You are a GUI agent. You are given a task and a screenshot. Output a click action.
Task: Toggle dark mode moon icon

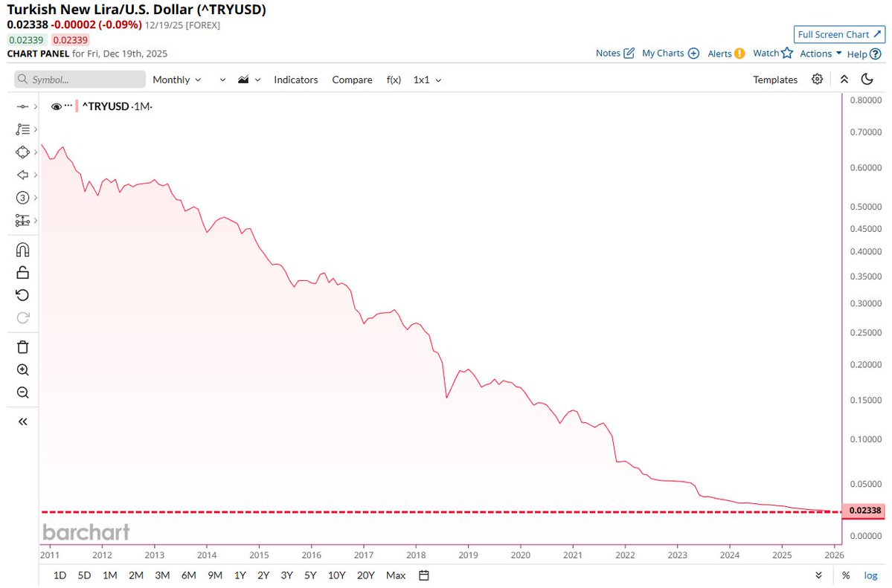click(867, 80)
